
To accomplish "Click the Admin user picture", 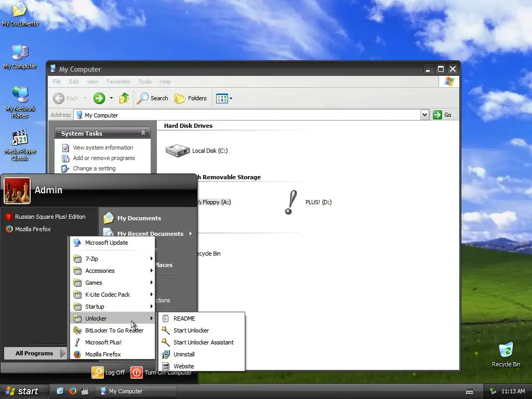I will pyautogui.click(x=17, y=191).
